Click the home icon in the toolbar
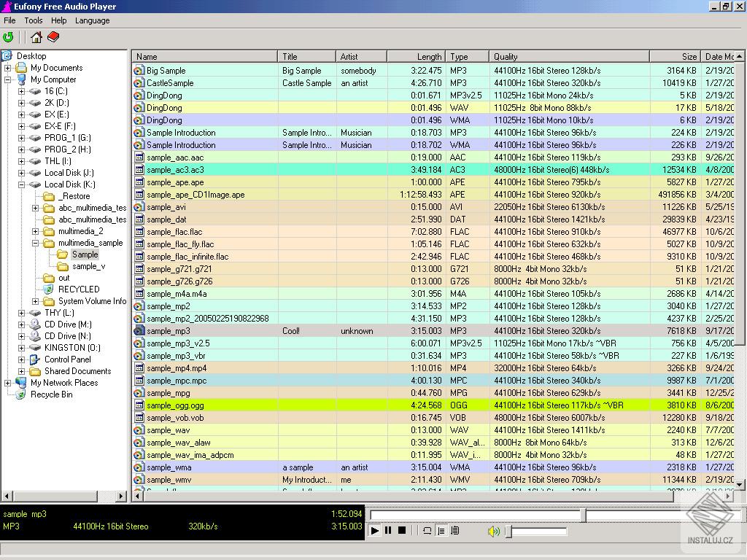This screenshot has height=560, width=747. tap(35, 36)
